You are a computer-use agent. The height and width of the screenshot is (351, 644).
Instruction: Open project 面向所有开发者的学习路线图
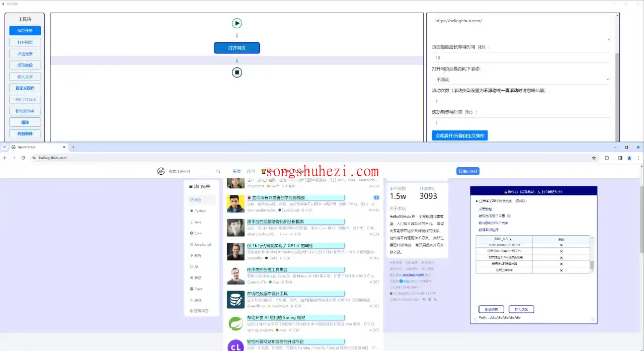pos(278,197)
